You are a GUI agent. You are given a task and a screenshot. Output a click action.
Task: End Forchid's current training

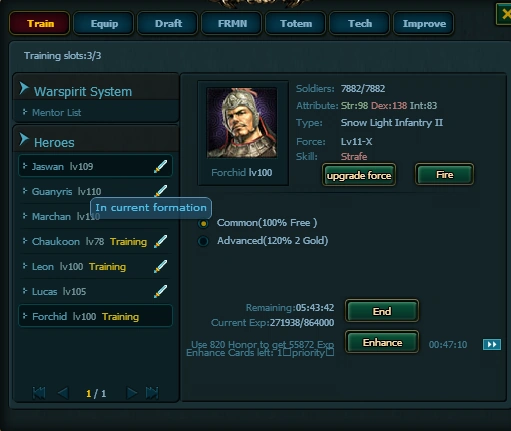point(382,311)
